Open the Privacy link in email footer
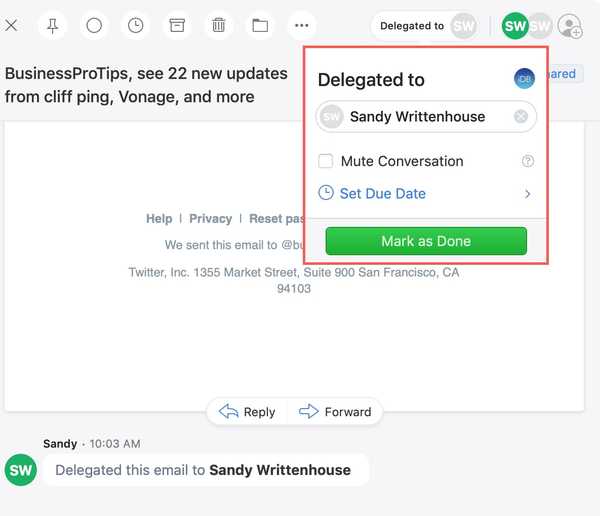Image resolution: width=600 pixels, height=516 pixels. (210, 219)
